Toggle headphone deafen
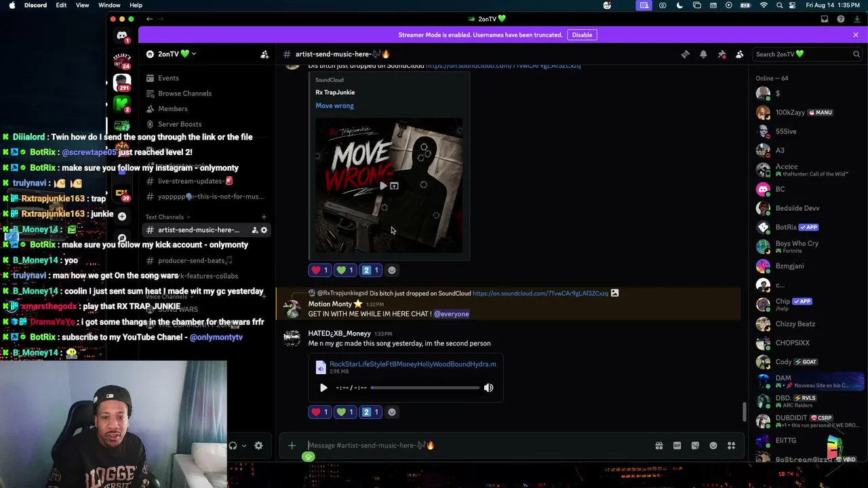868x488 pixels. [x=233, y=445]
